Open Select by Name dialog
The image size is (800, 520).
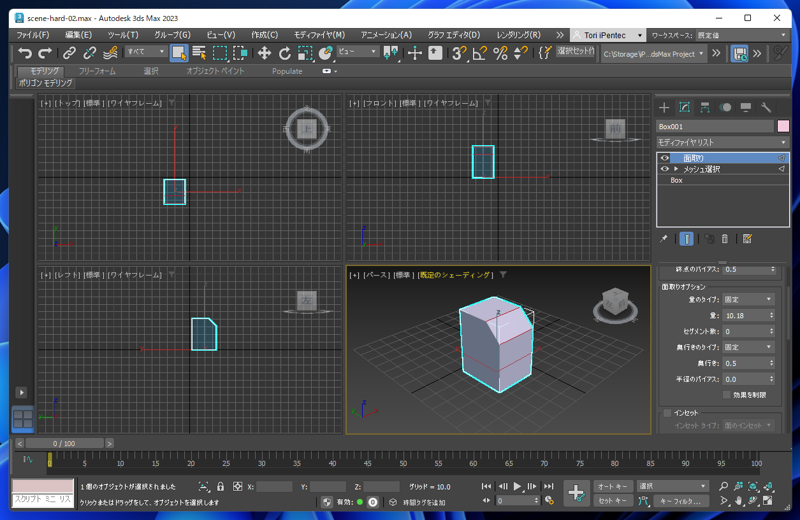tap(199, 53)
